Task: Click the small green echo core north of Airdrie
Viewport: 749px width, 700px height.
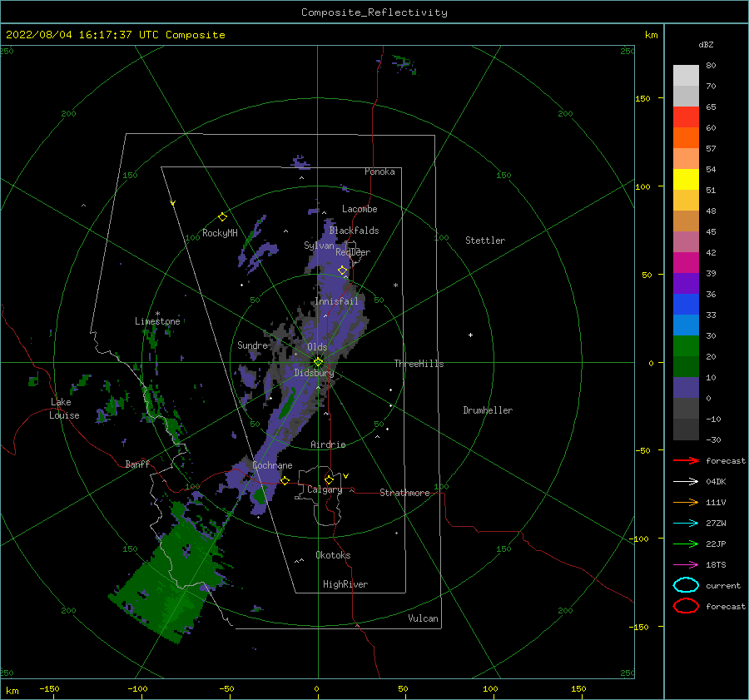Action: (287, 405)
